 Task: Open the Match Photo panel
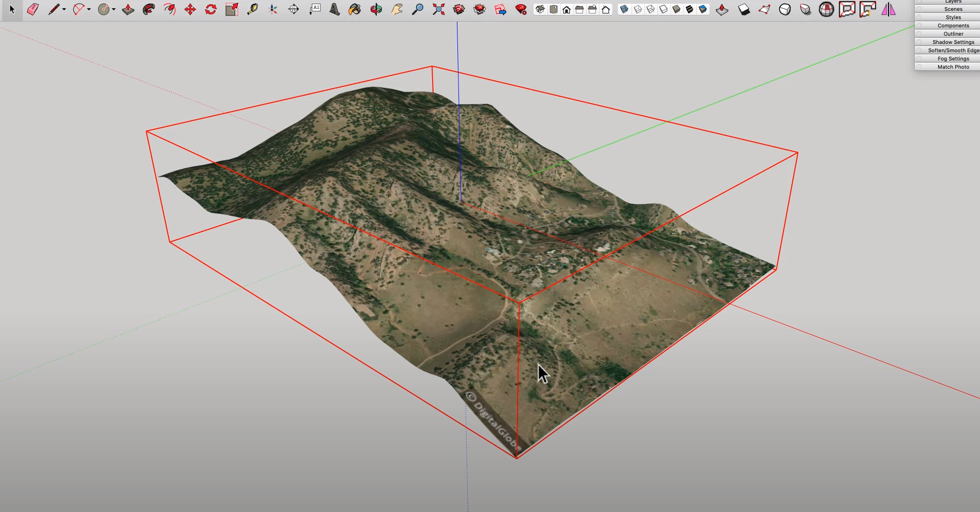coord(953,67)
